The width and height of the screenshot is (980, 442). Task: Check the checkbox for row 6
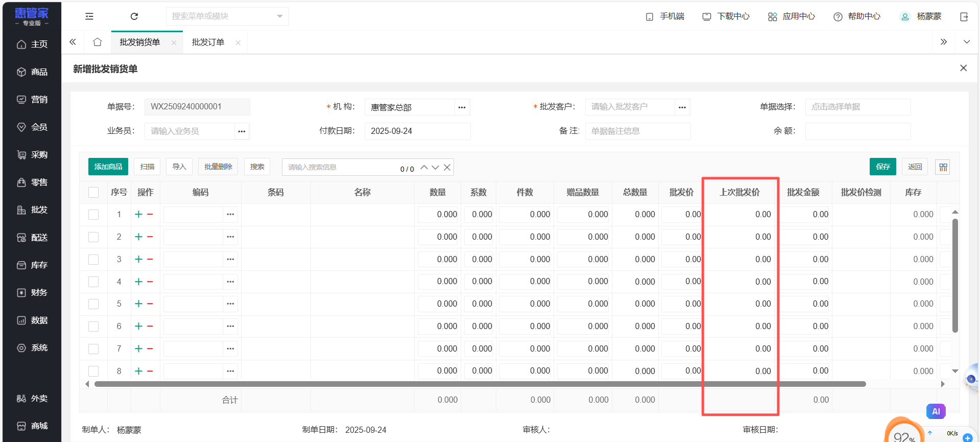pos(93,327)
